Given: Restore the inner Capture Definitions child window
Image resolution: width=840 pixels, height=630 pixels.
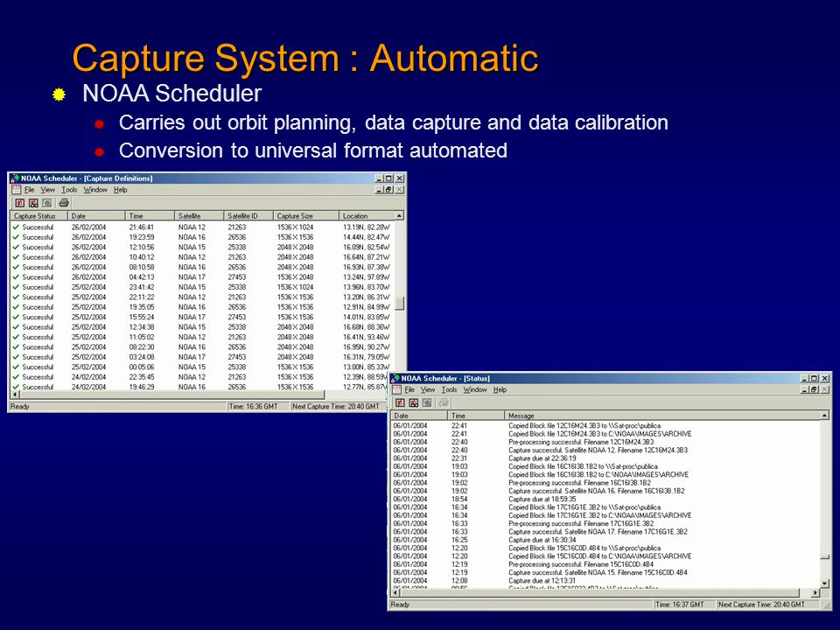Looking at the screenshot, I should pos(388,190).
